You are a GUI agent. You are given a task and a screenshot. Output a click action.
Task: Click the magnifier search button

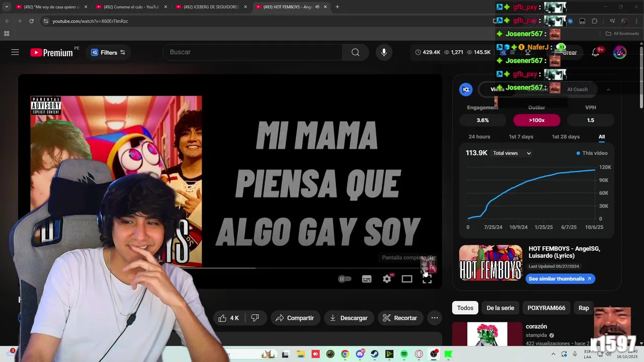pyautogui.click(x=355, y=52)
